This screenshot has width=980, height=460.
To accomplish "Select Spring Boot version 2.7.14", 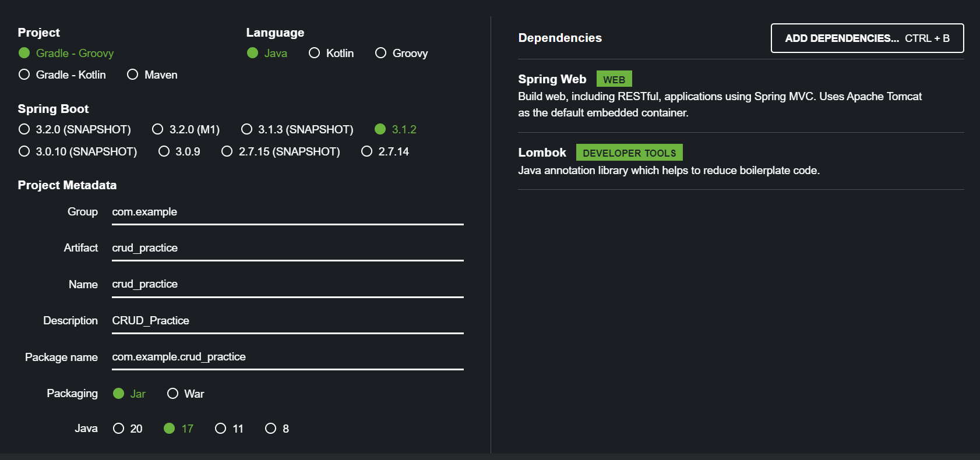I will pos(385,151).
